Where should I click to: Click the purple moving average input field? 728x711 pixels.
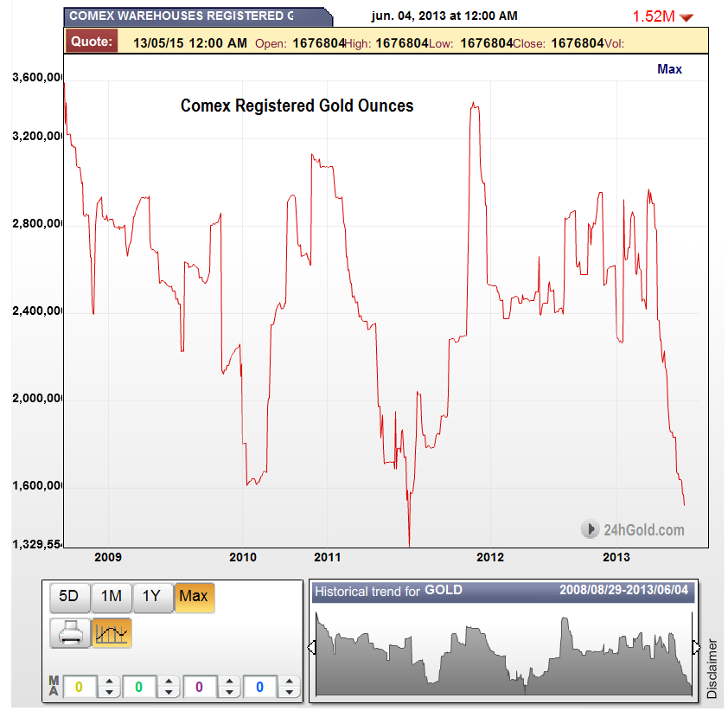[199, 687]
